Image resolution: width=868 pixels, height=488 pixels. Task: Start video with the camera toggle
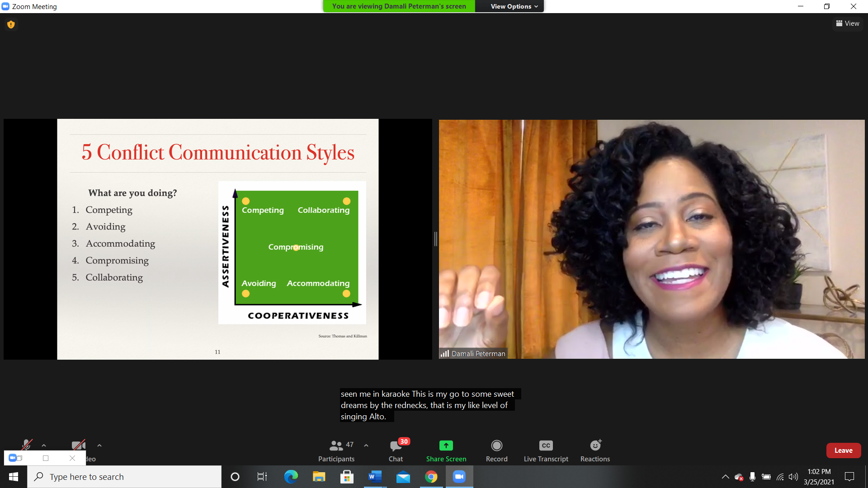click(x=78, y=445)
